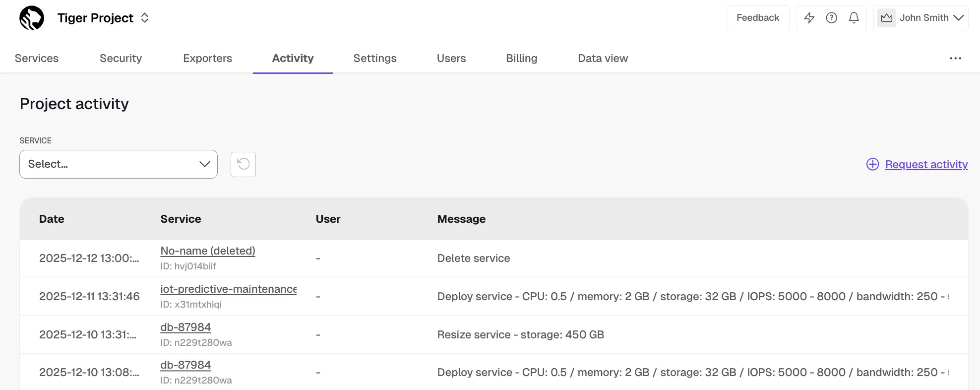Click the date in the Resize service row
Image resolution: width=980 pixels, height=390 pixels.
(x=88, y=335)
